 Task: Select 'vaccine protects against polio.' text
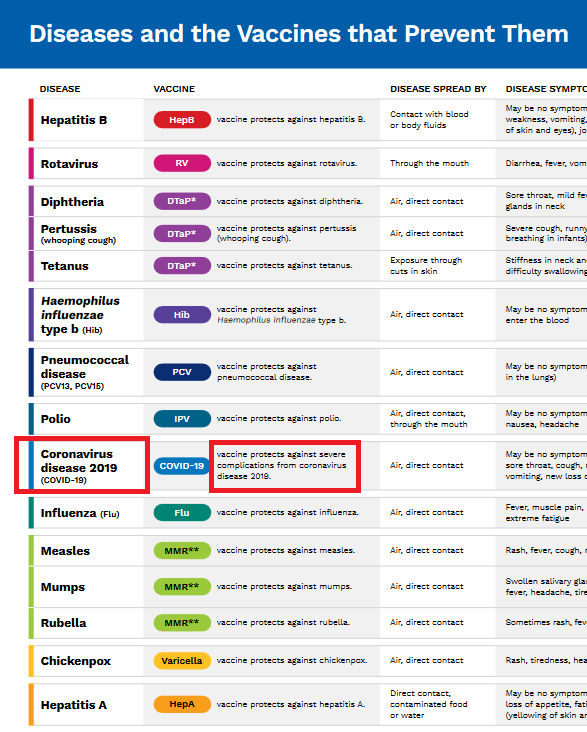click(279, 418)
